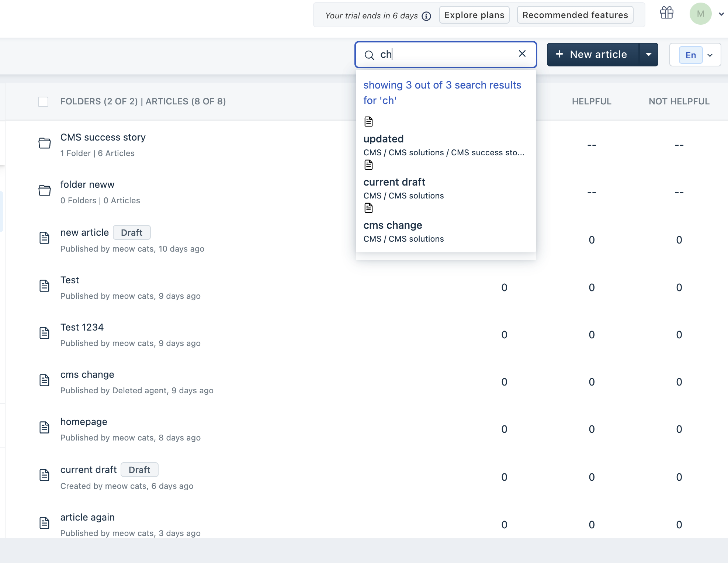Click the M profile avatar
The image size is (728, 563).
pos(700,14)
